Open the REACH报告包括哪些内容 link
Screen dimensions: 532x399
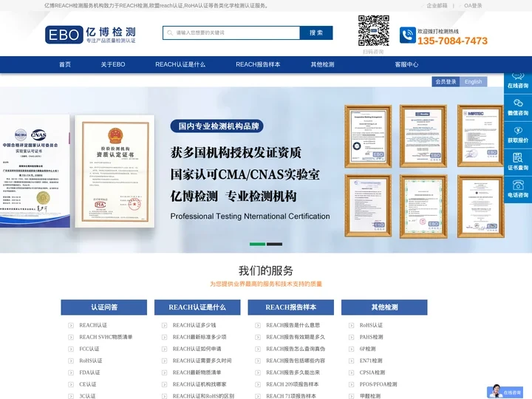point(296,361)
